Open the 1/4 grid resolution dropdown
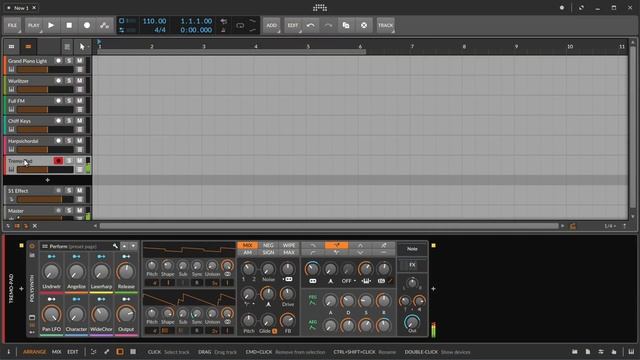 tap(610, 226)
